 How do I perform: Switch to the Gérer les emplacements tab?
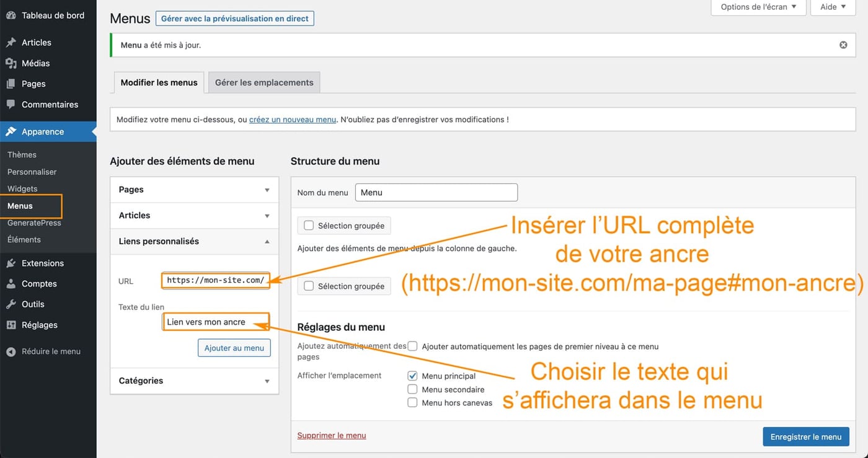263,82
